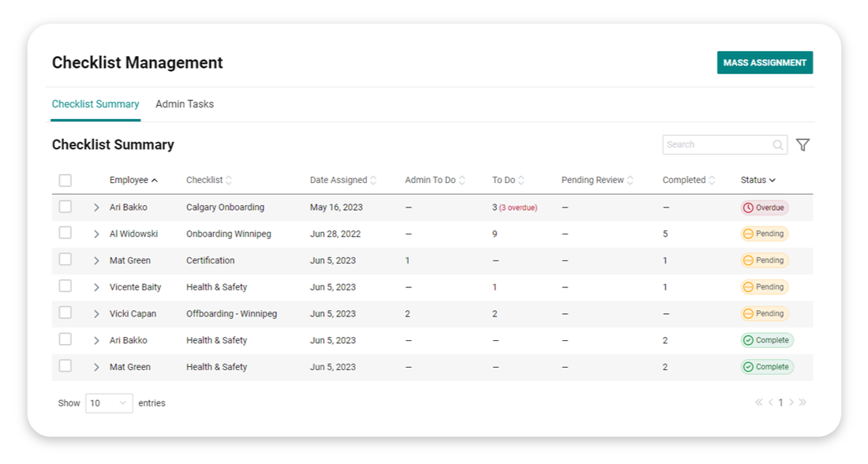Select all rows with header checkbox
868x464 pixels.
[x=65, y=180]
